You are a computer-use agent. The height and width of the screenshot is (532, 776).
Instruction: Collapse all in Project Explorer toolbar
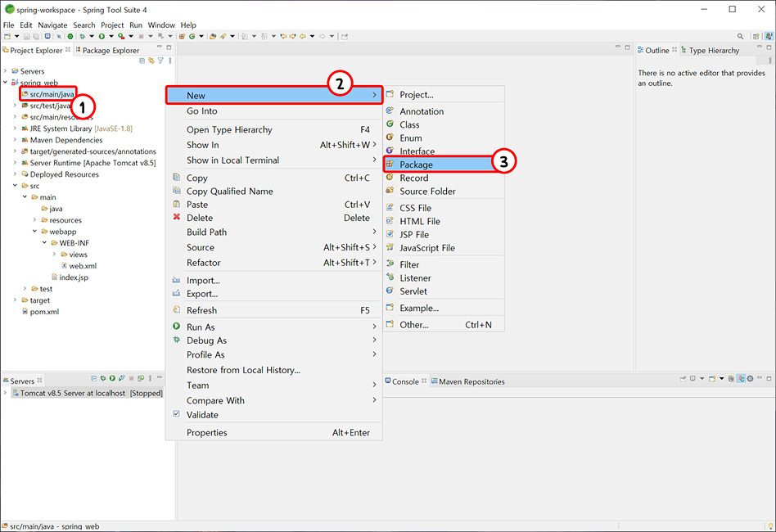click(x=142, y=61)
